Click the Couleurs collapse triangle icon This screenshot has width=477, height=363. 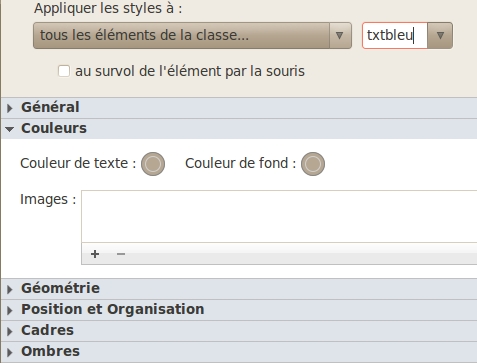click(x=10, y=129)
